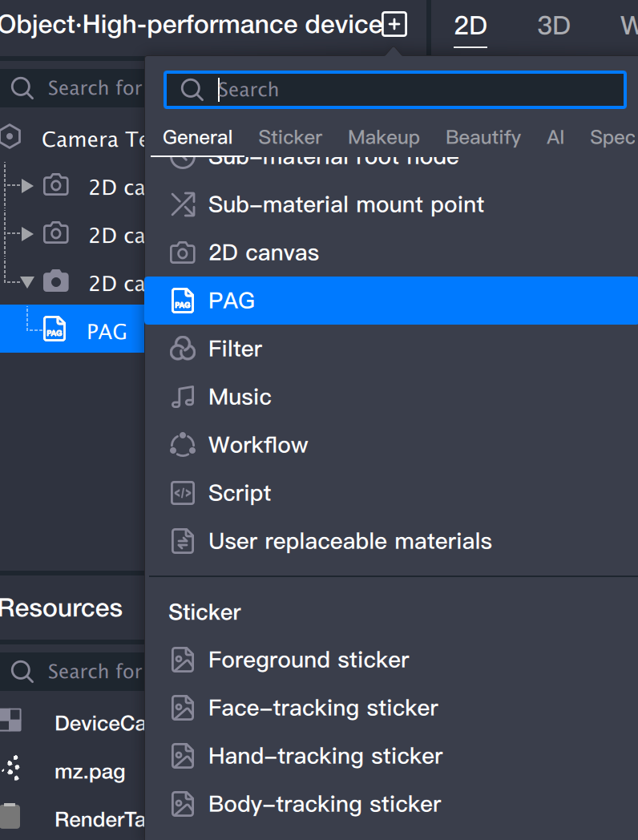Click the mz.pag resource icon
Image resolution: width=638 pixels, height=840 pixels.
[x=11, y=771]
